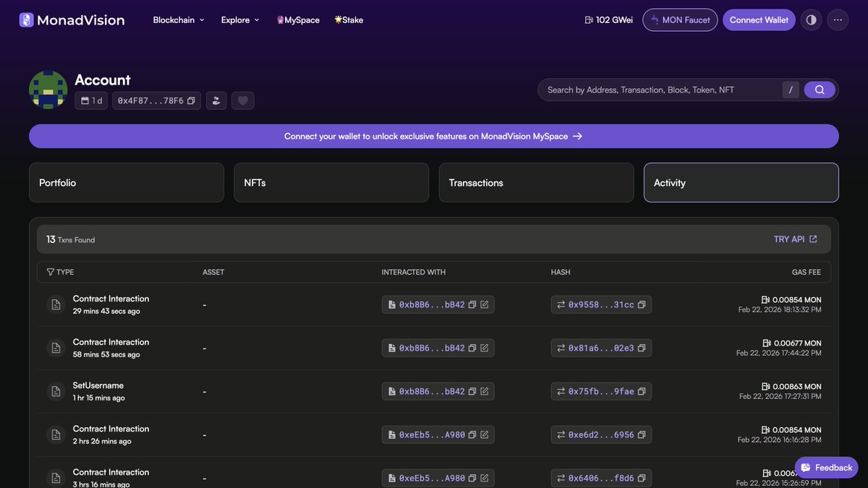Viewport: 868px width, 488px height.
Task: Open transaction hash 0x81a6...02e3
Action: pos(601,348)
